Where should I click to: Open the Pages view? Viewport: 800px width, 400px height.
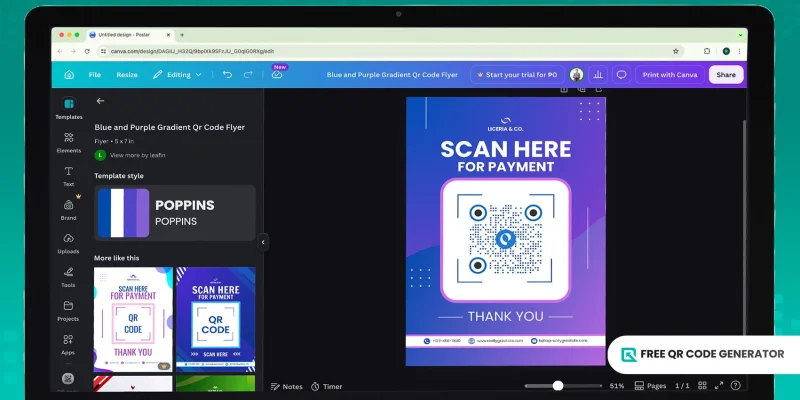651,386
